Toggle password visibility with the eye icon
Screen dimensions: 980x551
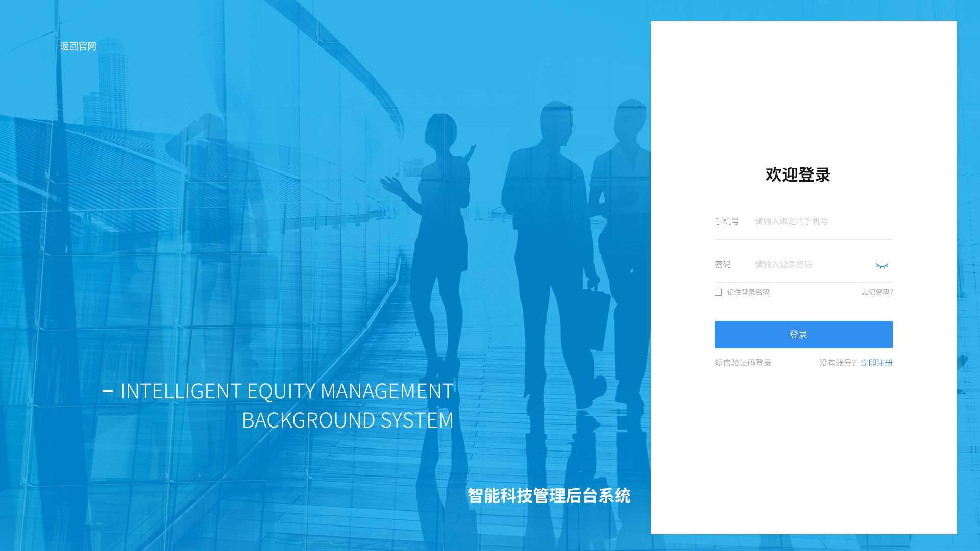click(x=883, y=265)
